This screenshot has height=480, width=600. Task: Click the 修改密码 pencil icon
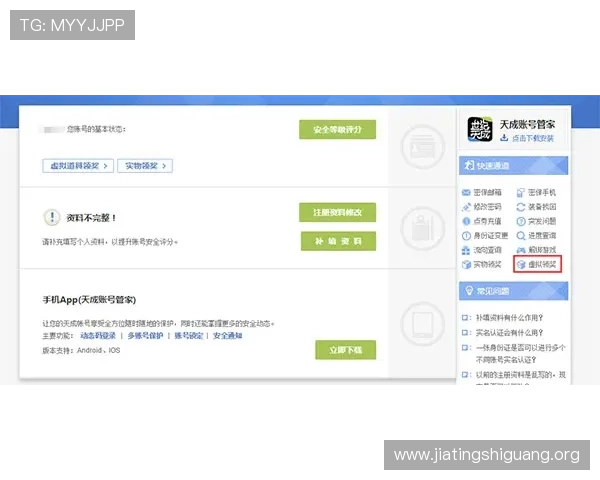466,207
